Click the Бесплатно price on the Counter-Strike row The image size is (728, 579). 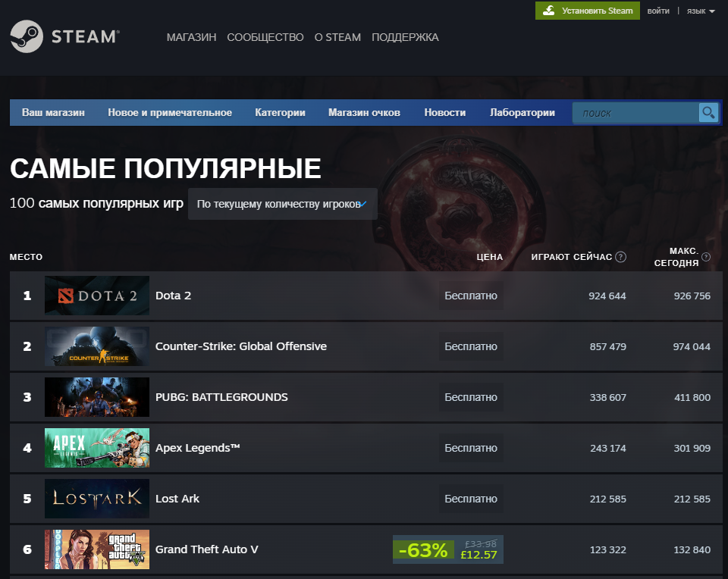[x=471, y=346]
